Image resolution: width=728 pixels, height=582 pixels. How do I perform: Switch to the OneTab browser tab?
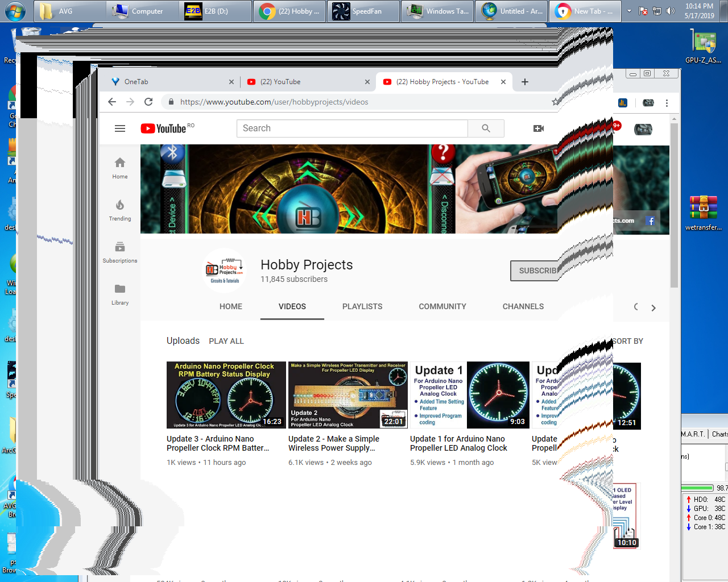click(x=169, y=82)
